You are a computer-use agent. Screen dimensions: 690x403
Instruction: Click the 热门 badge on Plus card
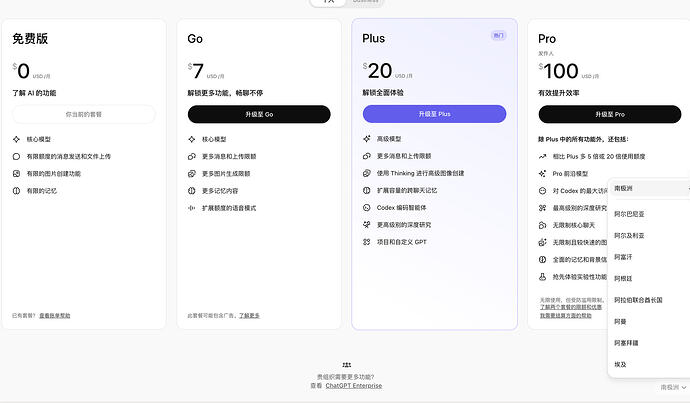(499, 36)
